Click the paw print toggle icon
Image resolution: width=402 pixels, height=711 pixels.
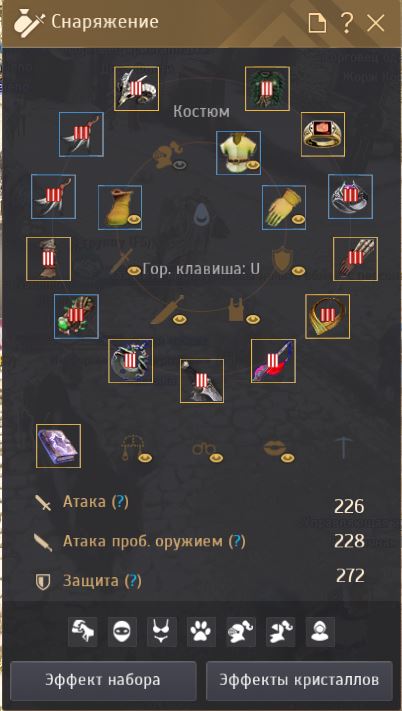(x=202, y=632)
